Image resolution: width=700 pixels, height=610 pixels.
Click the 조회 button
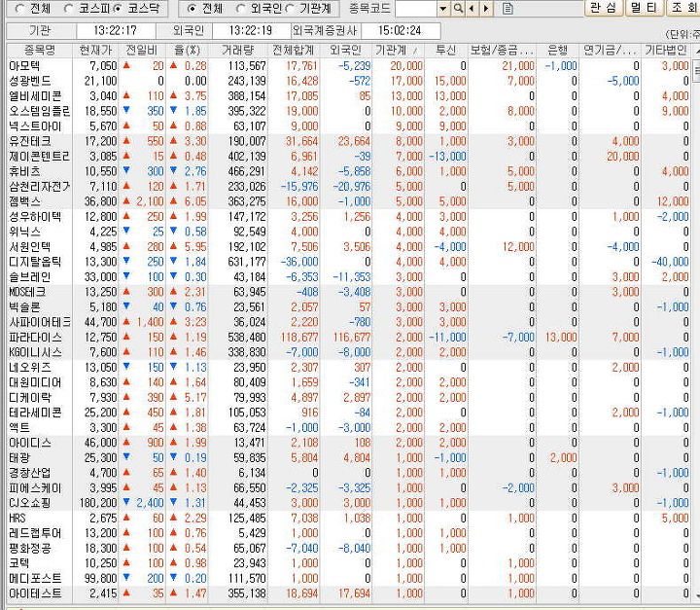683,8
